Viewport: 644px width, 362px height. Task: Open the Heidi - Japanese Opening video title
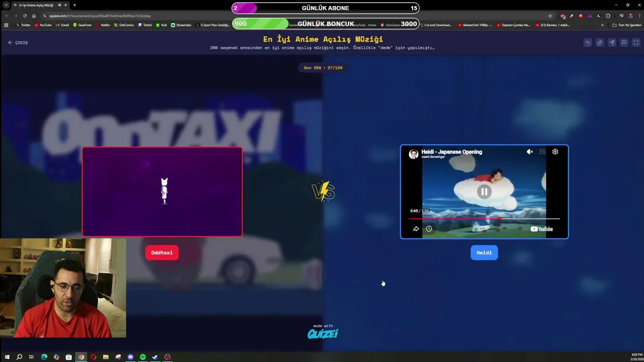[x=452, y=152]
